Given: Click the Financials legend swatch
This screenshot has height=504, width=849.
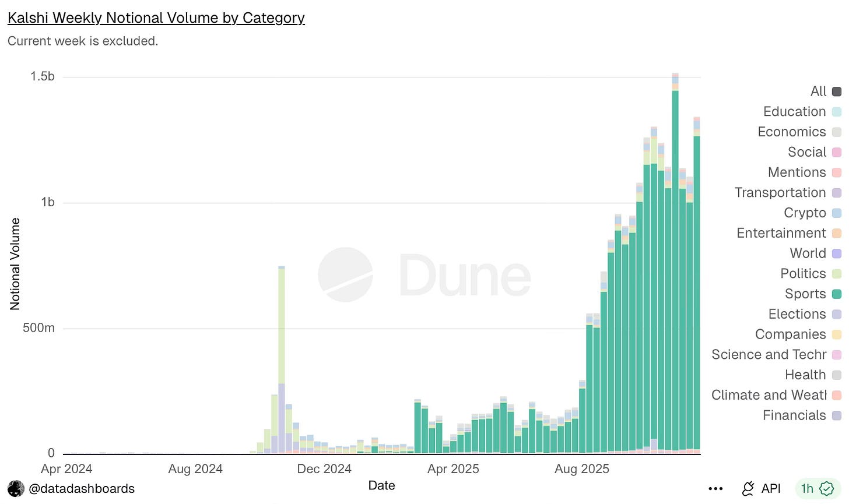Looking at the screenshot, I should tap(837, 415).
